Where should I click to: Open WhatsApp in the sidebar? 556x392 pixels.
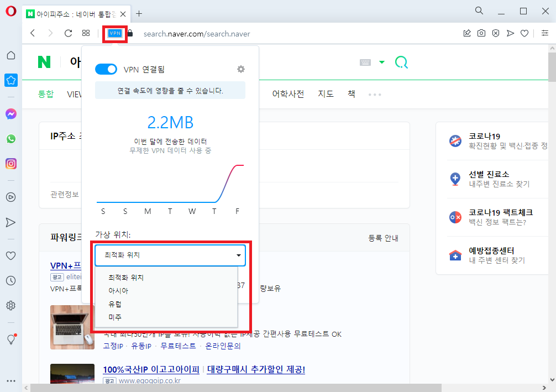(x=11, y=139)
